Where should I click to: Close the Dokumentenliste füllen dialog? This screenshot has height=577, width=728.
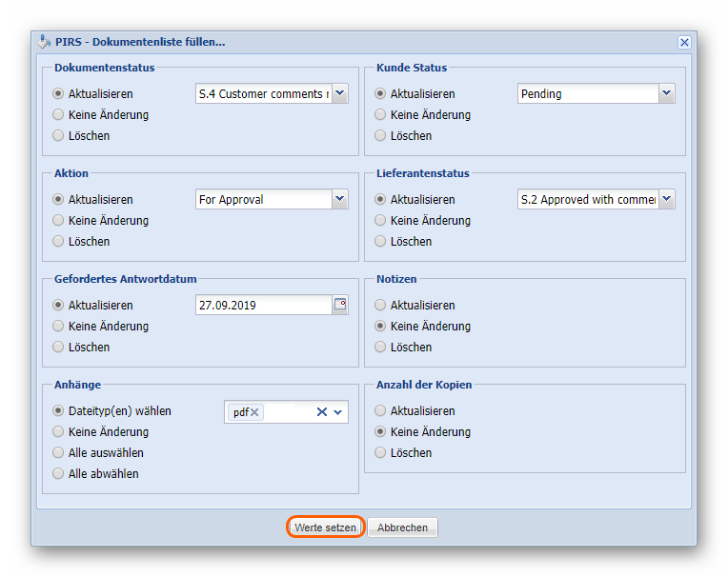coord(684,43)
